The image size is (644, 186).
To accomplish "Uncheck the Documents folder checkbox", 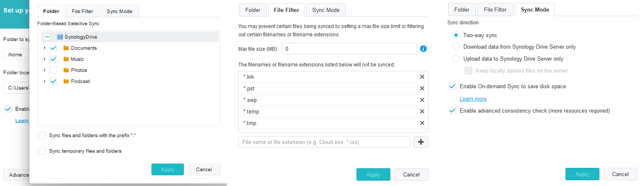I will pos(53,48).
